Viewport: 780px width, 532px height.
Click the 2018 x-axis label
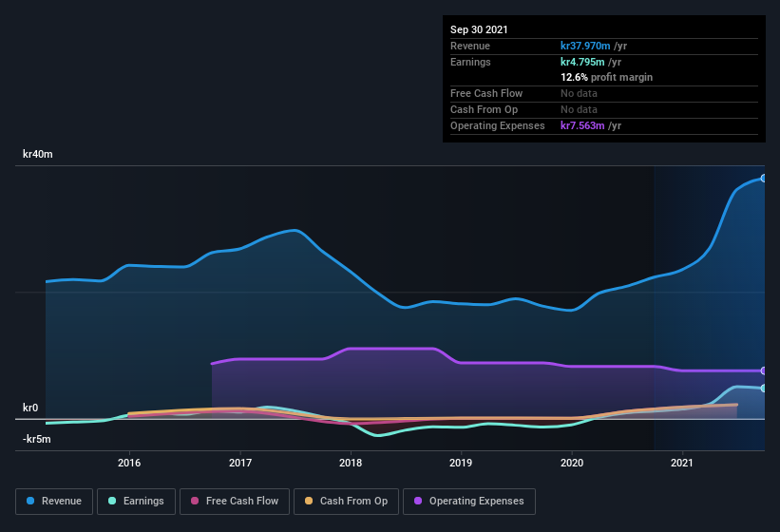tap(351, 463)
